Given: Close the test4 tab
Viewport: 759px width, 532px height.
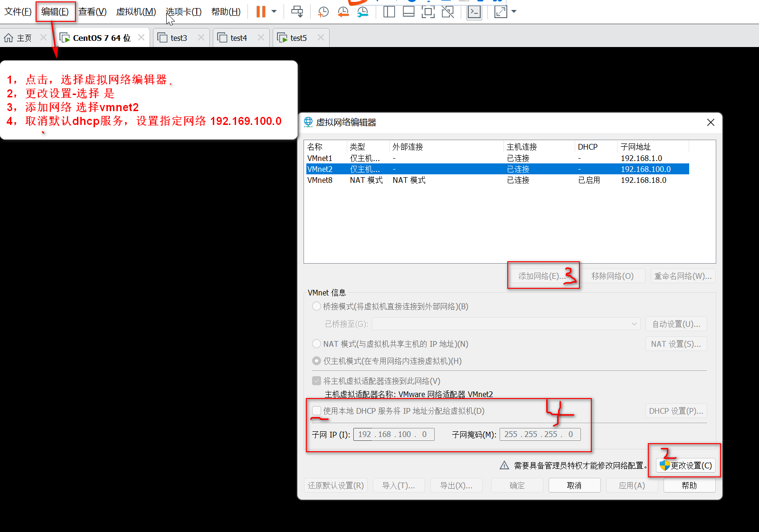Looking at the screenshot, I should tap(261, 38).
